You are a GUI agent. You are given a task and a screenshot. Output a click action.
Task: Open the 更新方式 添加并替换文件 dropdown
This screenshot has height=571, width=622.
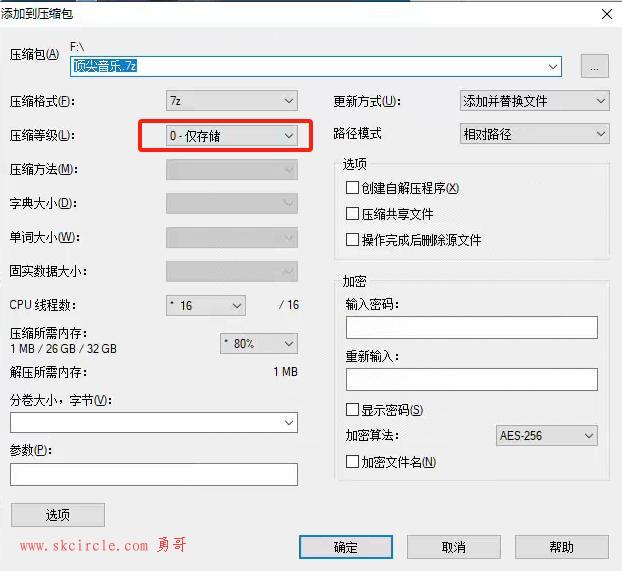(x=534, y=101)
